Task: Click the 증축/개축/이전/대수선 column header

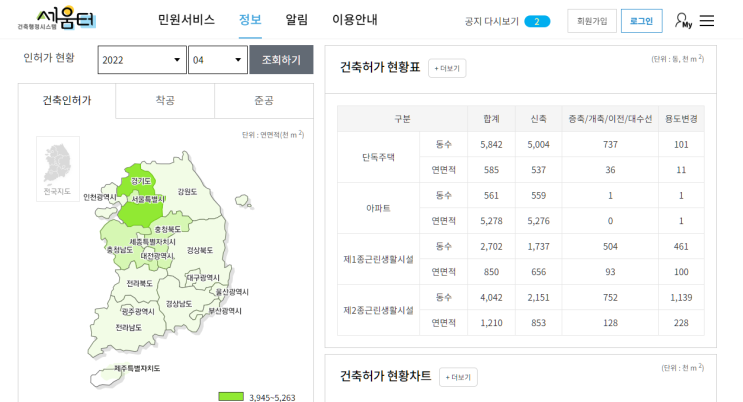Action: pyautogui.click(x=610, y=119)
